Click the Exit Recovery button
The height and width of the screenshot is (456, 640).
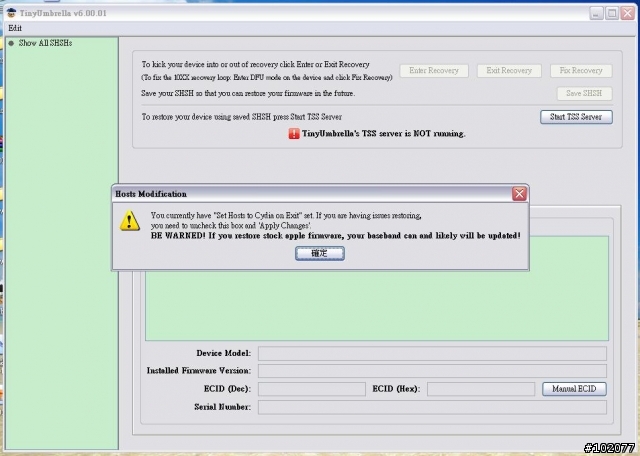(509, 71)
